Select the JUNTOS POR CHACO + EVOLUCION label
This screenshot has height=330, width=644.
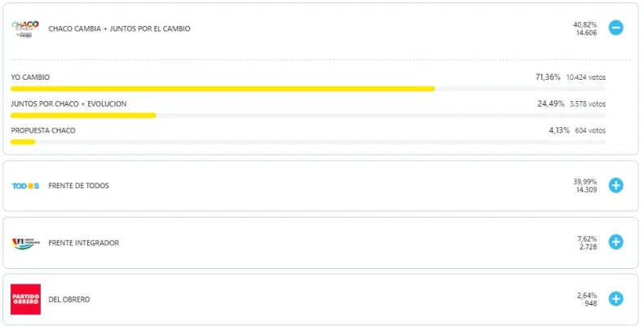(x=68, y=103)
